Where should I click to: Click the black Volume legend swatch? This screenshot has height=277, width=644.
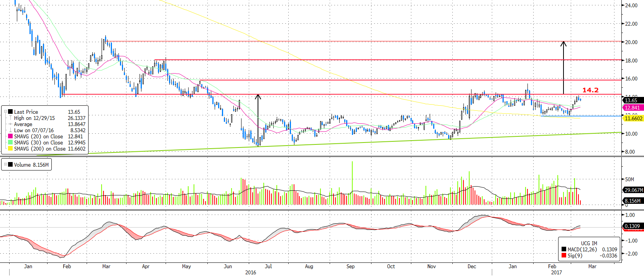click(x=10, y=165)
